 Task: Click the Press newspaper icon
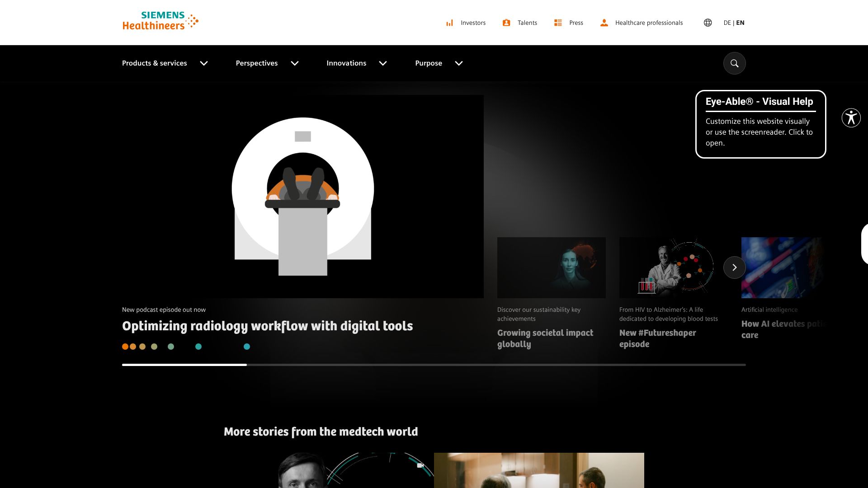pyautogui.click(x=558, y=23)
